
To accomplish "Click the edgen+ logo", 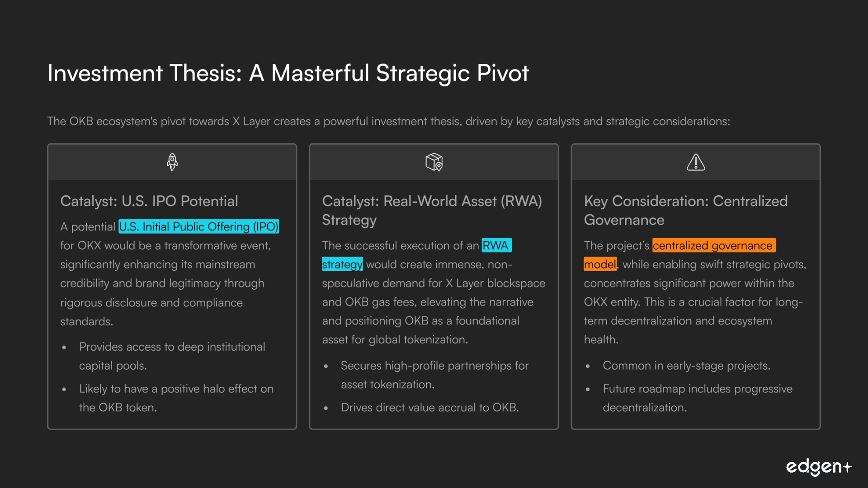I will pyautogui.click(x=818, y=467).
